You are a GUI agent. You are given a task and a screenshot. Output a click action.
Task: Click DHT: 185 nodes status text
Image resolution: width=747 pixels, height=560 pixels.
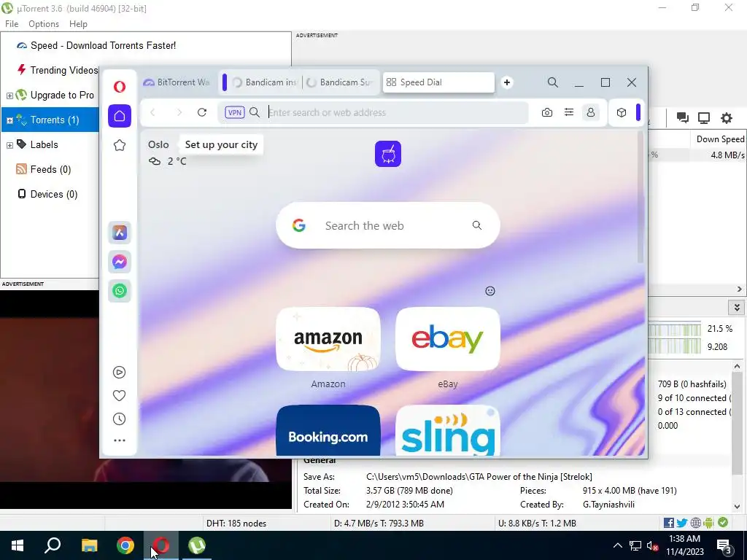(236, 524)
